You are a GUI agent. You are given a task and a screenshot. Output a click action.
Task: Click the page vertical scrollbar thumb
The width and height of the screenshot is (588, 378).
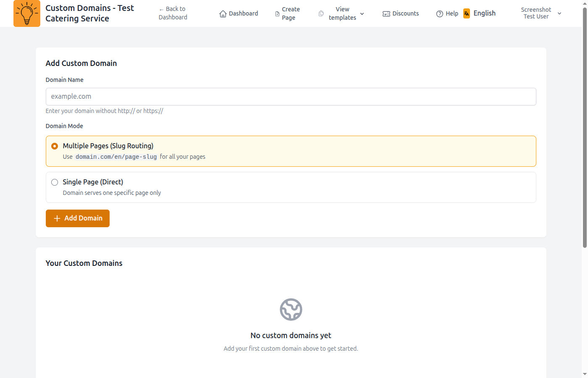[x=585, y=127]
